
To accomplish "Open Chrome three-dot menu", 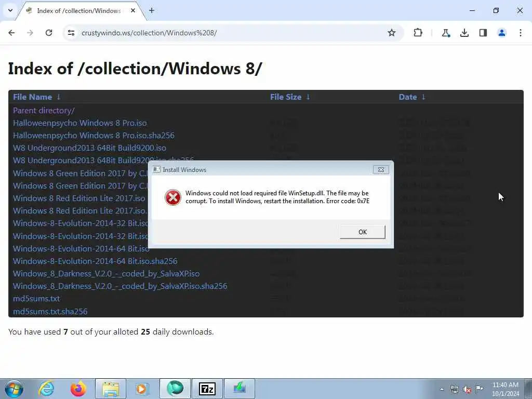I will (521, 33).
